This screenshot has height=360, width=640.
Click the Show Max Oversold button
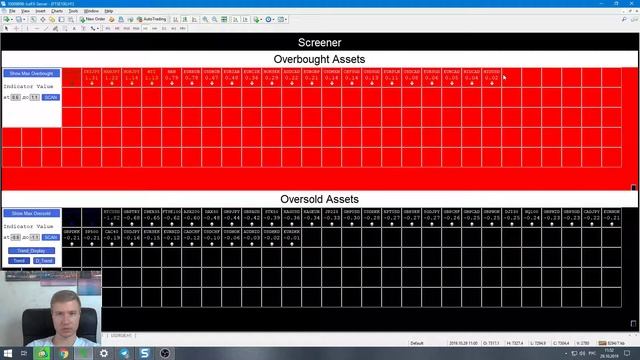tap(31, 213)
